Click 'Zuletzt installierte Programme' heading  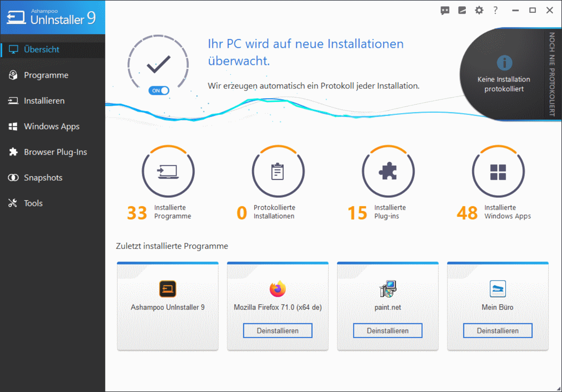tap(172, 246)
